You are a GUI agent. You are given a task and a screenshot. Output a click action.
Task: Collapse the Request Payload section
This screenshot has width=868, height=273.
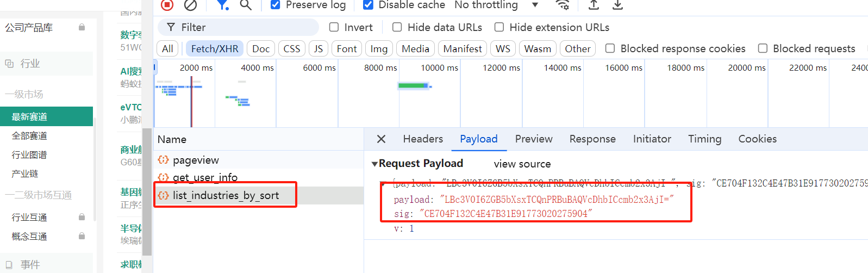[x=374, y=164]
